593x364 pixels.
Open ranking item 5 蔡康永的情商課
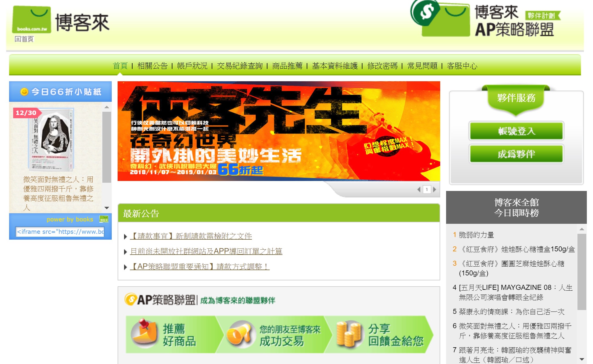pyautogui.click(x=512, y=312)
